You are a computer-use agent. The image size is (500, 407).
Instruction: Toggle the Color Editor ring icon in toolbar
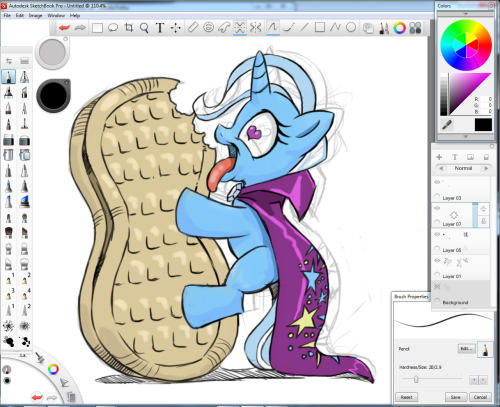[x=399, y=28]
